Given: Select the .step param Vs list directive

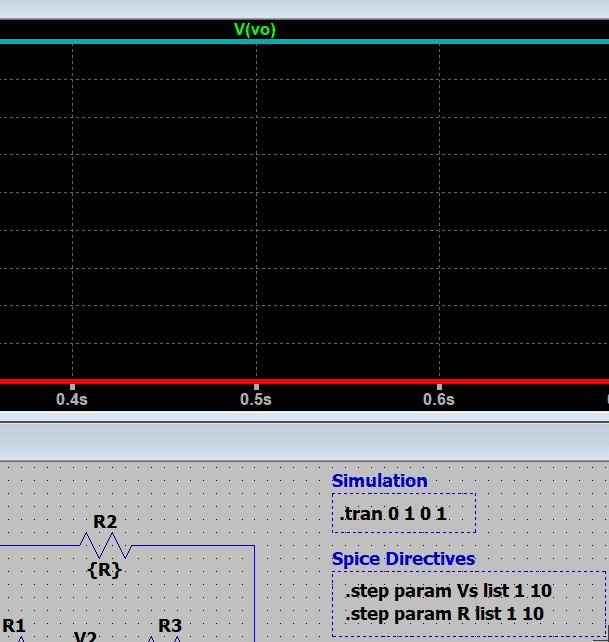Looking at the screenshot, I should pyautogui.click(x=448, y=591).
